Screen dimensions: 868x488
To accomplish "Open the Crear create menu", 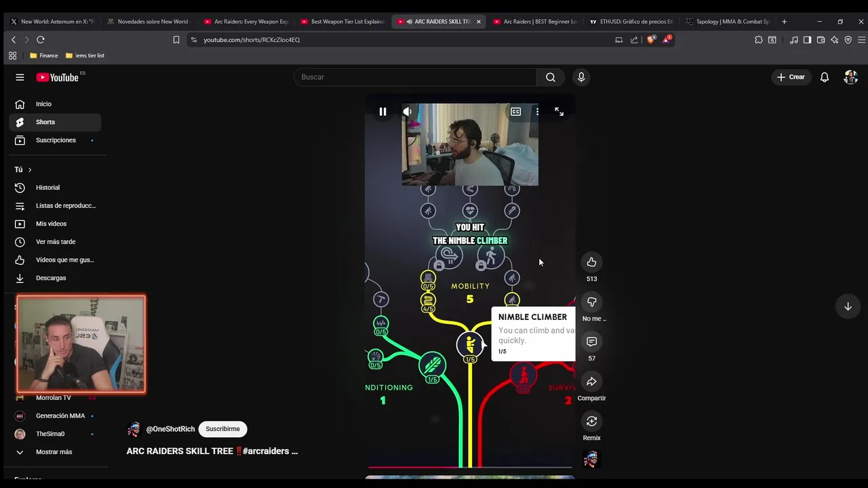I will [791, 77].
